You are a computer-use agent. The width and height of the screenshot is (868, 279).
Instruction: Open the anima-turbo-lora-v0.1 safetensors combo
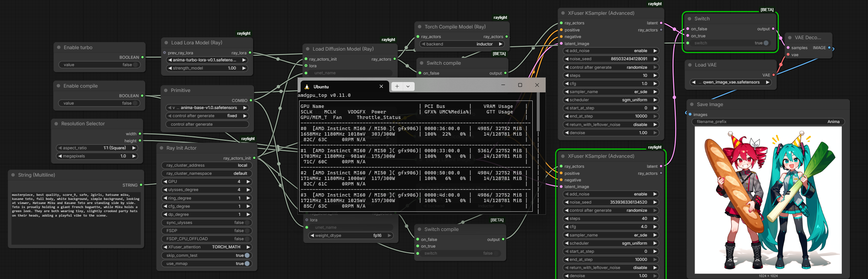pos(207,60)
